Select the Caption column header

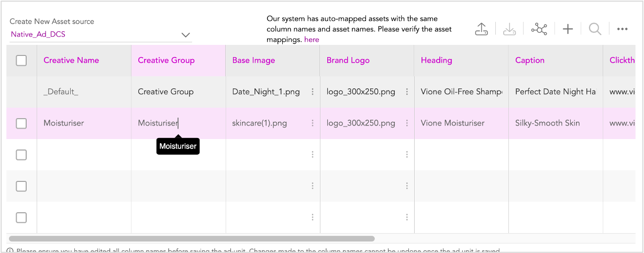(x=530, y=60)
